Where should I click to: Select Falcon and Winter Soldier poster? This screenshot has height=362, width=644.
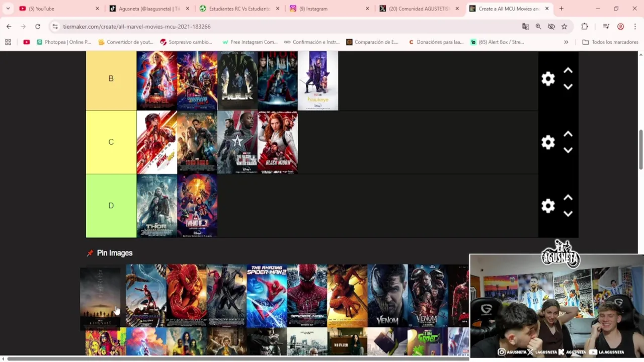[237, 142]
